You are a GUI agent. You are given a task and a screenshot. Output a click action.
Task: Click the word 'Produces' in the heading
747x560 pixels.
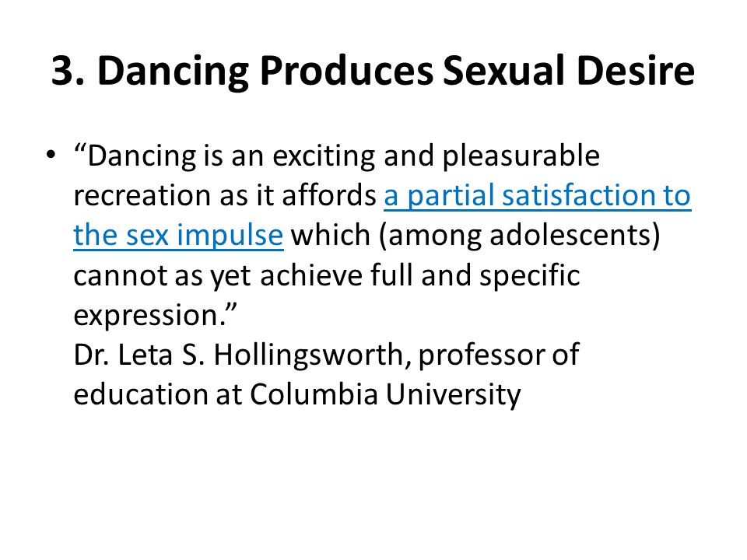(347, 72)
